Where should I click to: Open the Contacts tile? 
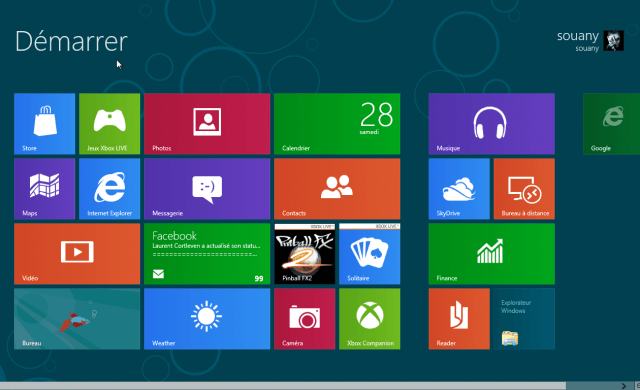click(x=337, y=189)
